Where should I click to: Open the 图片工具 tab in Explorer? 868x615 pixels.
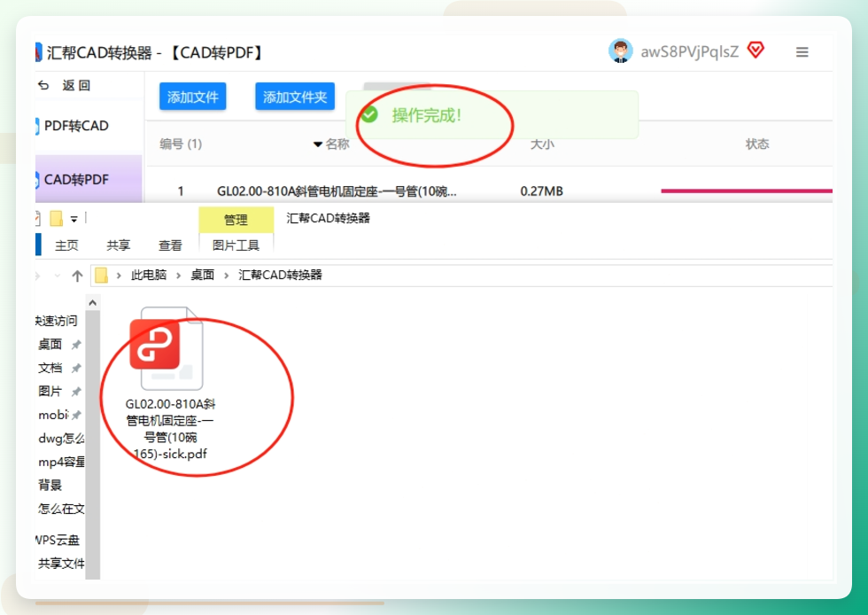click(x=236, y=245)
